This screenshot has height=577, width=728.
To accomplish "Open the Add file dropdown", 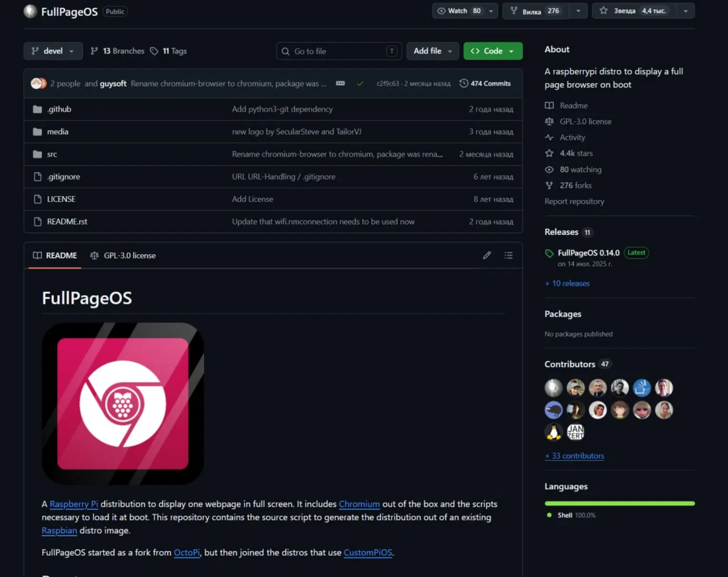I will (x=433, y=51).
